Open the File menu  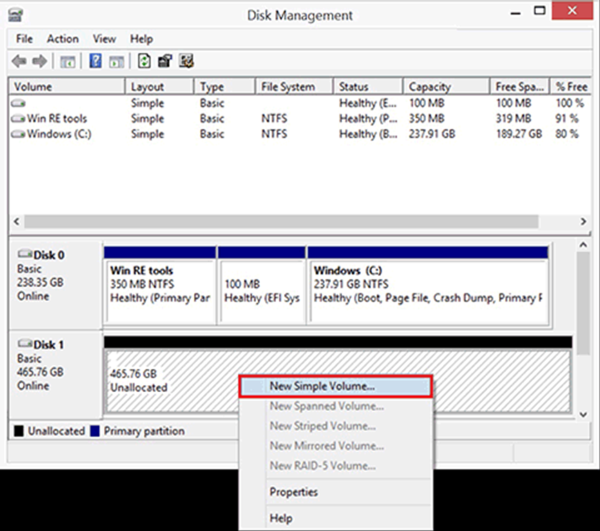pos(24,39)
